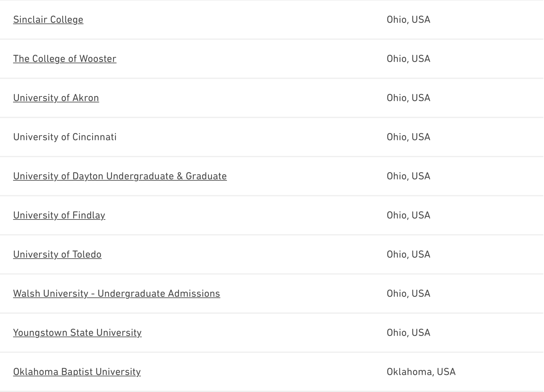Click Ohio, USA beside Youngstown State University
This screenshot has height=392, width=544.
408,333
